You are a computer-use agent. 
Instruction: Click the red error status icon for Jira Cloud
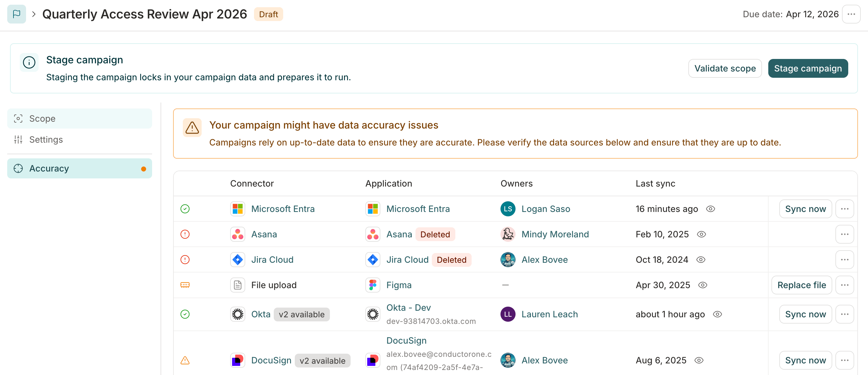(x=185, y=259)
